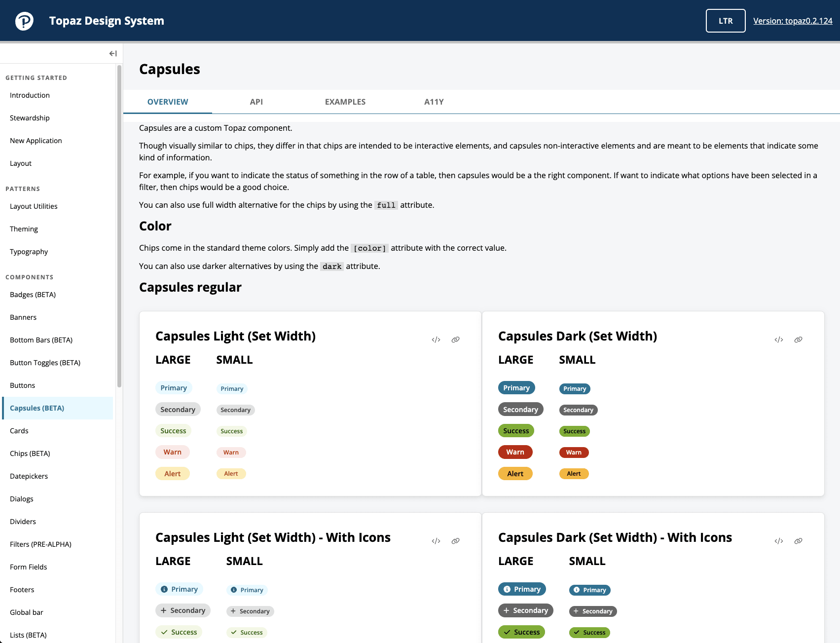
Task: Click large dark Secondary capsule plus icon
Action: click(526, 610)
